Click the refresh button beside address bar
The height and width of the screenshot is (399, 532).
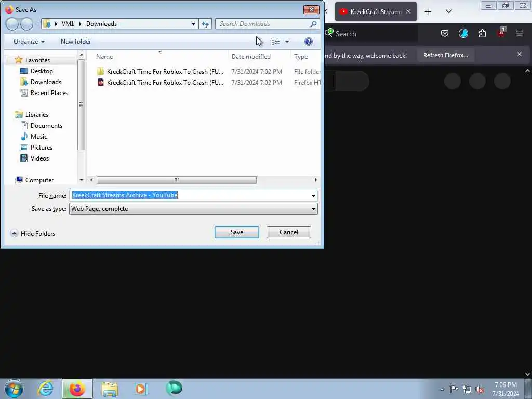(x=205, y=24)
